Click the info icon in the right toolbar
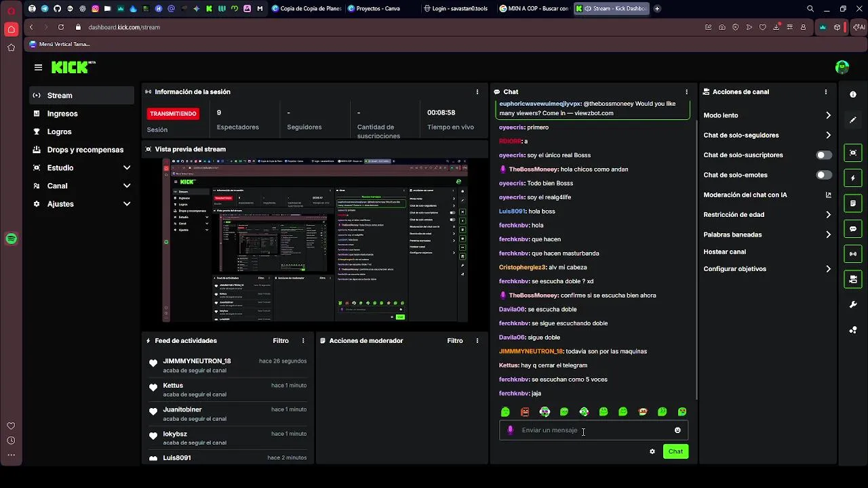This screenshot has height=488, width=868. (853, 94)
